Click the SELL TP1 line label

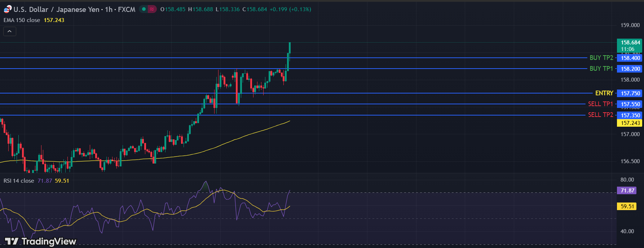[x=600, y=104]
